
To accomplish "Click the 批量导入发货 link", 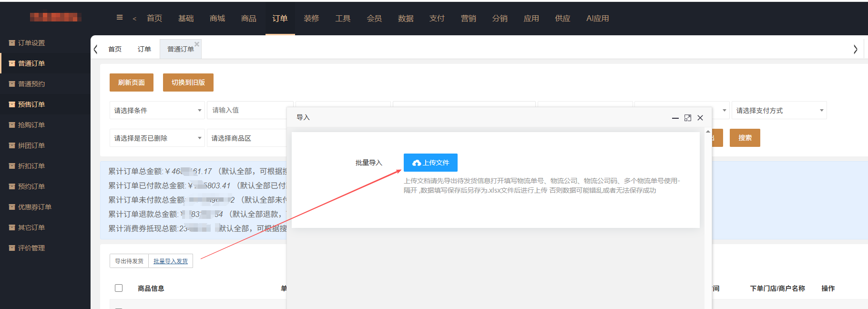I will point(171,261).
